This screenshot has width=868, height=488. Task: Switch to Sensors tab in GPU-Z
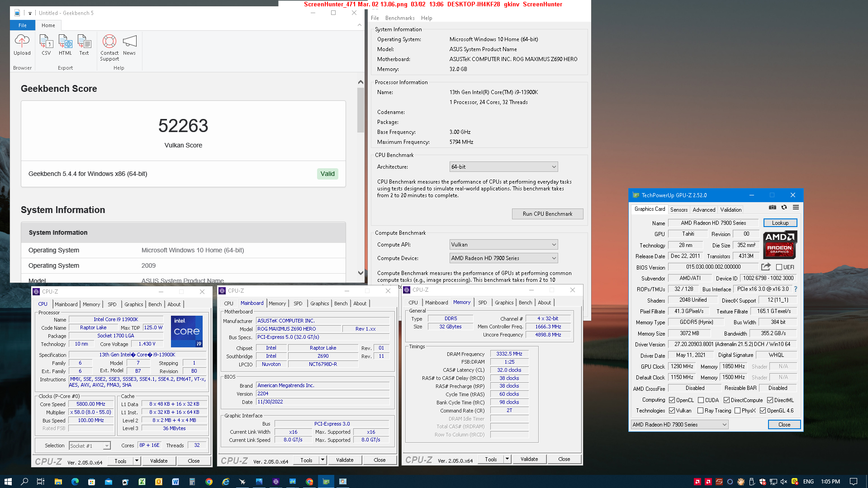pos(678,209)
